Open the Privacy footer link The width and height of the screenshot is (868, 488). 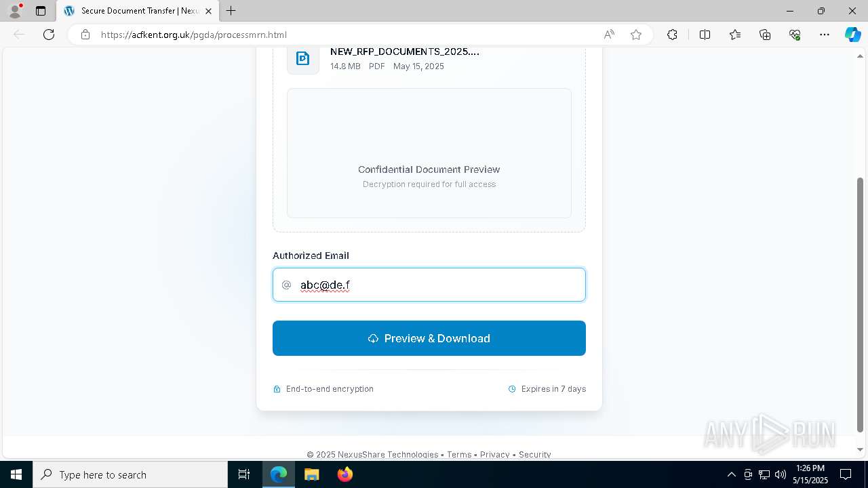[495, 455]
